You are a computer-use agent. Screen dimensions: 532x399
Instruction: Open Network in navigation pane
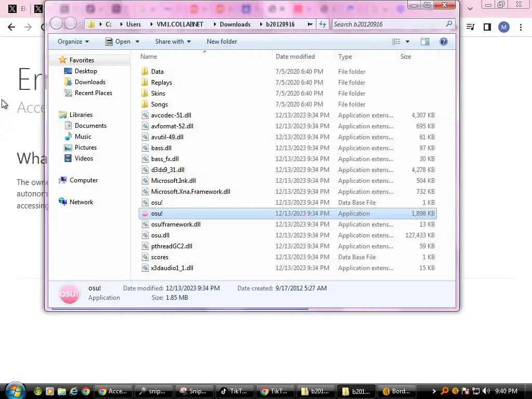[x=81, y=202]
